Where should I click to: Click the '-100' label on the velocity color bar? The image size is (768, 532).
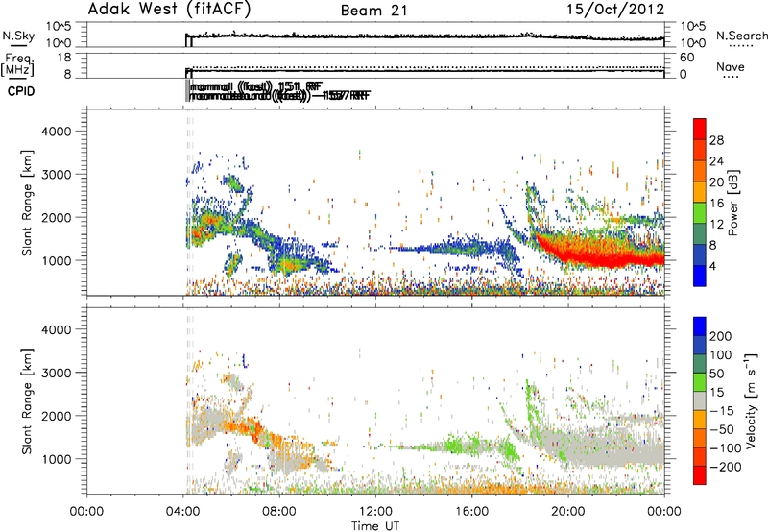coord(726,448)
